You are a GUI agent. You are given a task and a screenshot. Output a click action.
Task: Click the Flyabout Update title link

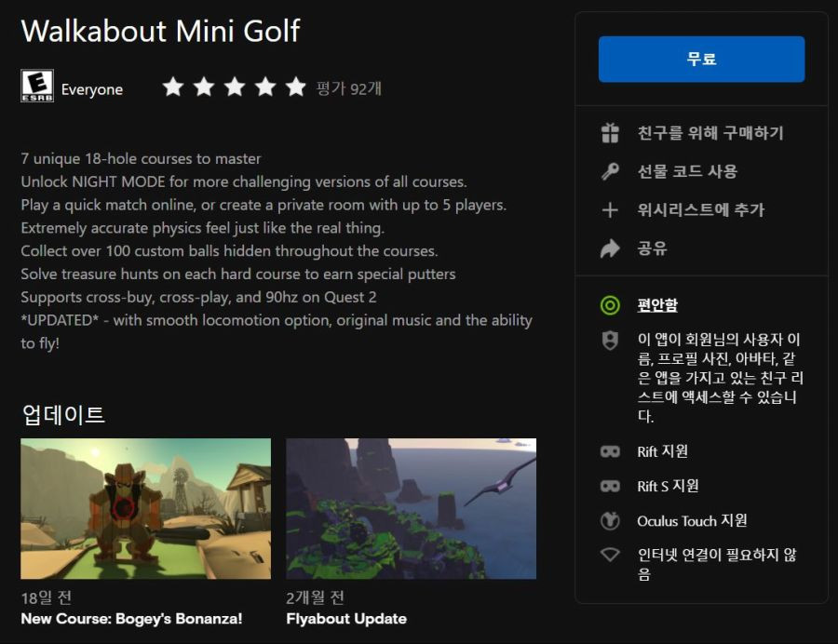346,619
